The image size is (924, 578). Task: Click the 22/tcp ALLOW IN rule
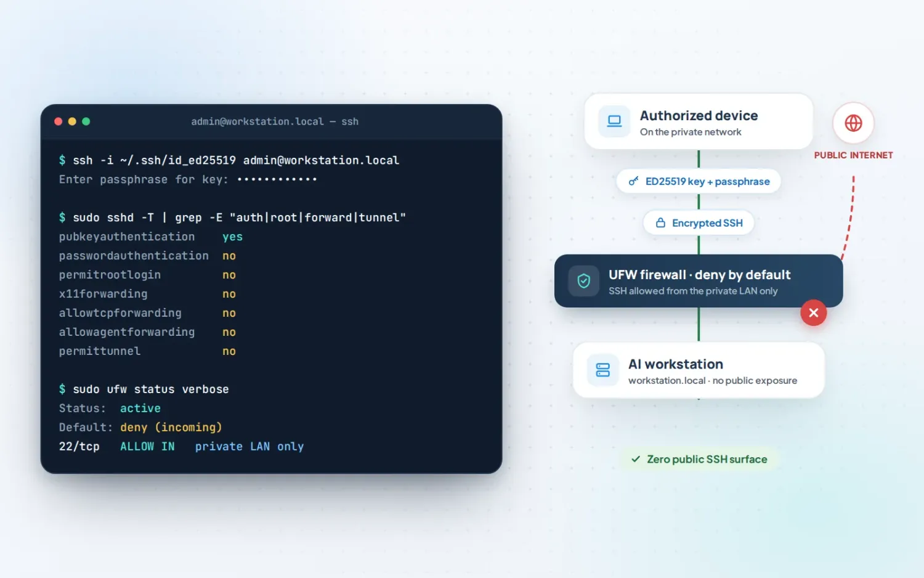pyautogui.click(x=181, y=447)
